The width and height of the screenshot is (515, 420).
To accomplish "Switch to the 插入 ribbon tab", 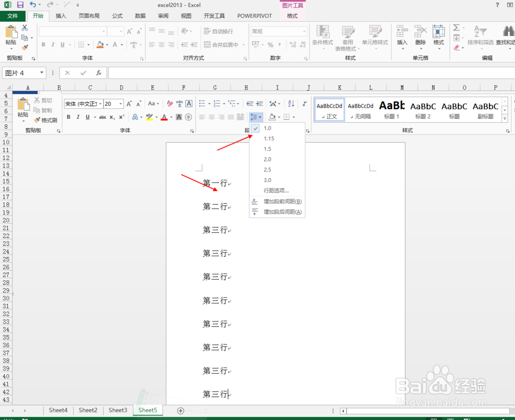I will click(61, 16).
